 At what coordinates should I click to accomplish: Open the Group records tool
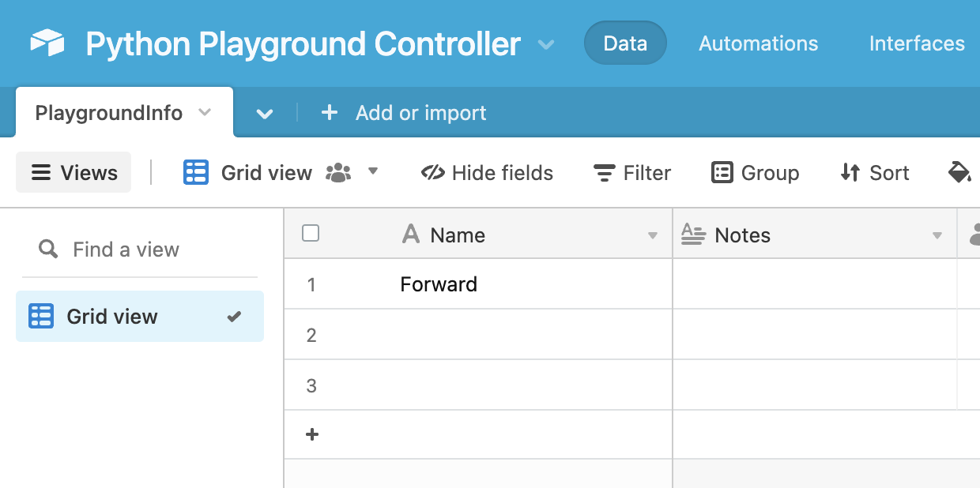[x=755, y=172]
